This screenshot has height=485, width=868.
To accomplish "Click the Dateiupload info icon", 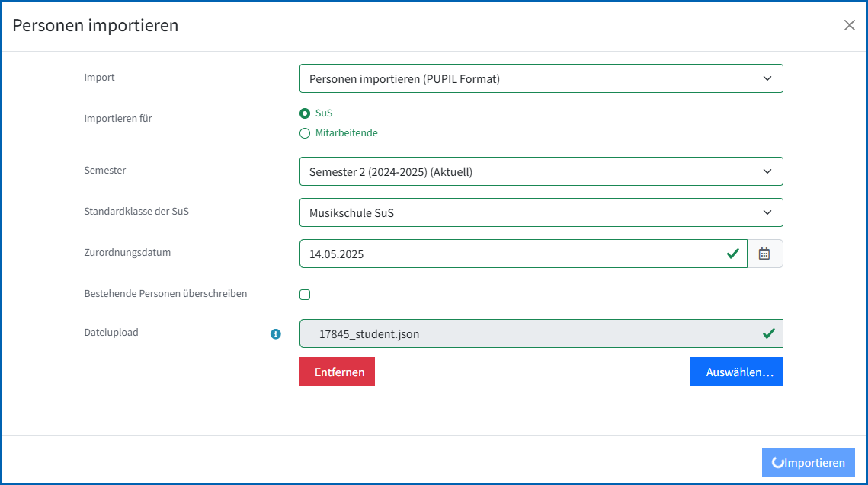I will [x=276, y=333].
